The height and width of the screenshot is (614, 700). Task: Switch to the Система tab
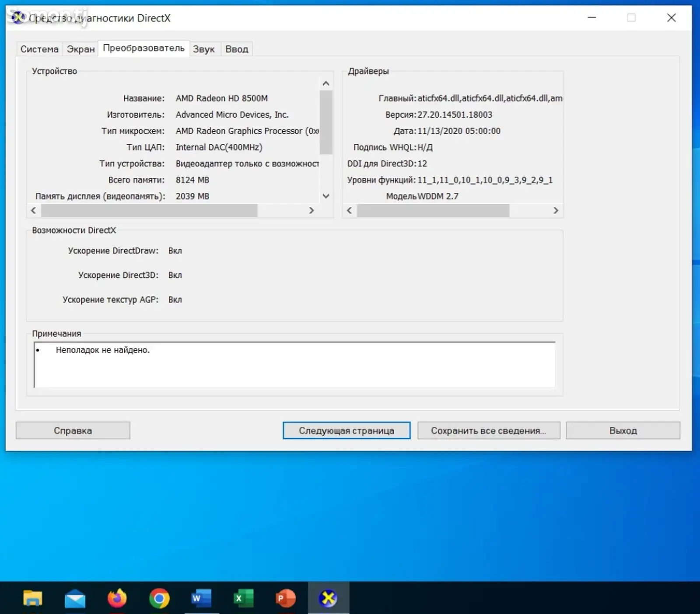39,49
